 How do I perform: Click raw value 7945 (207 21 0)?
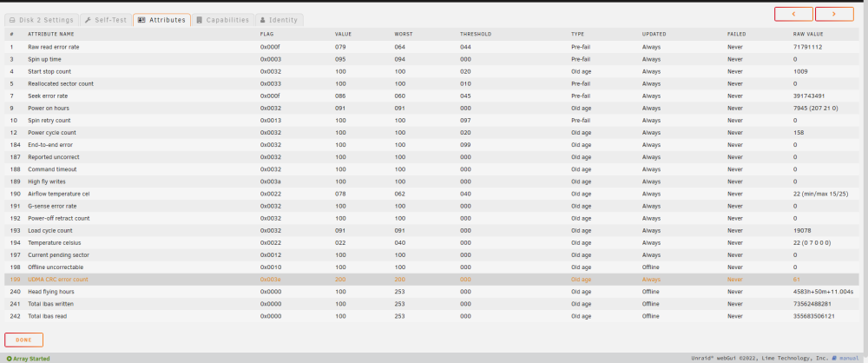coord(815,108)
